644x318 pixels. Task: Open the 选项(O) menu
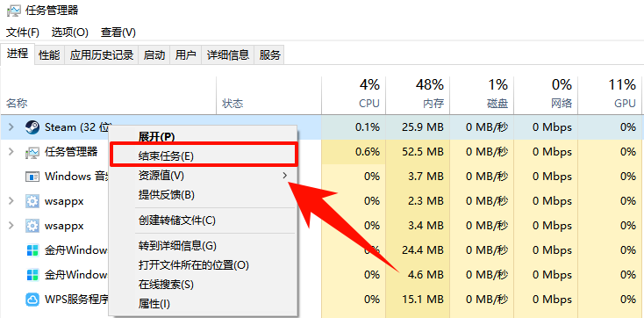coord(70,33)
